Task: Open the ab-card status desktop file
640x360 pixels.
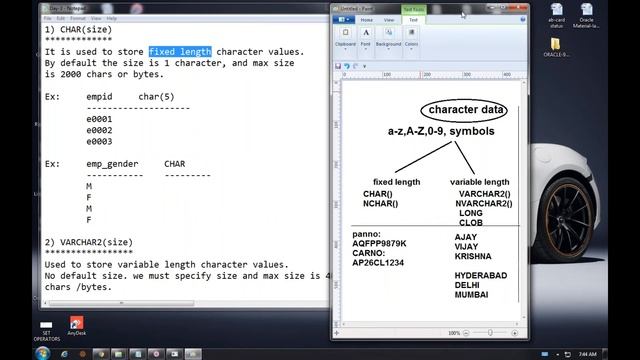Action: click(556, 16)
